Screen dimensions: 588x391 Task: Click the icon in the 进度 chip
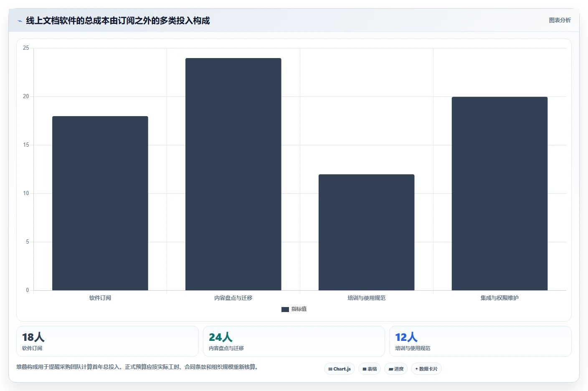(391, 369)
